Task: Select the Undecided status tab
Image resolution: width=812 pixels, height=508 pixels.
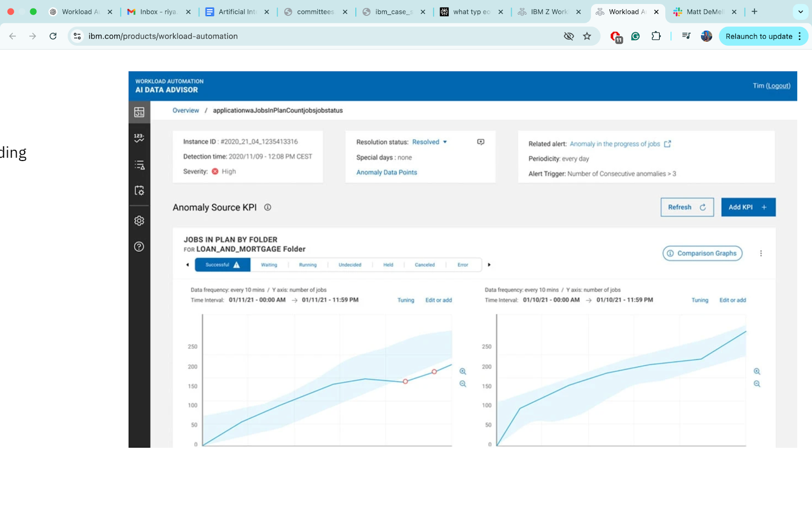Action: tap(350, 265)
